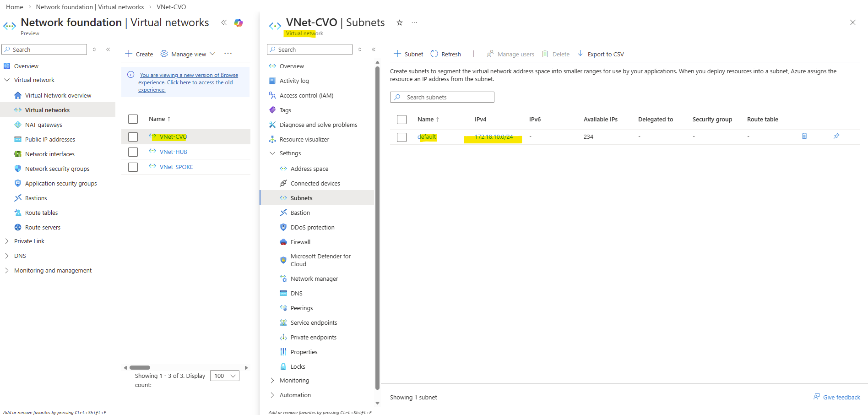Click the Copilot icon in header
Viewport: 868px width, 415px height.
(239, 23)
